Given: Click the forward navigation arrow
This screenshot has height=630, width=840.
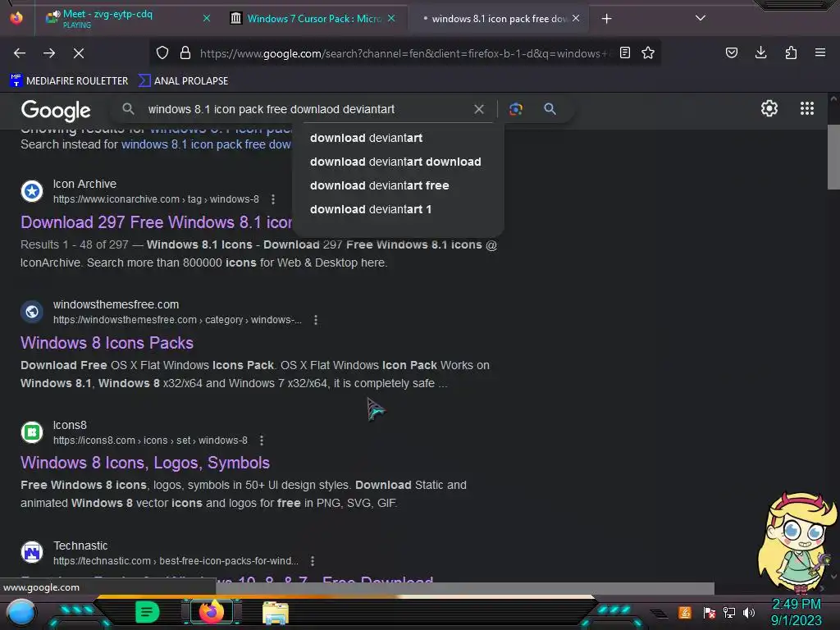Looking at the screenshot, I should 49,53.
